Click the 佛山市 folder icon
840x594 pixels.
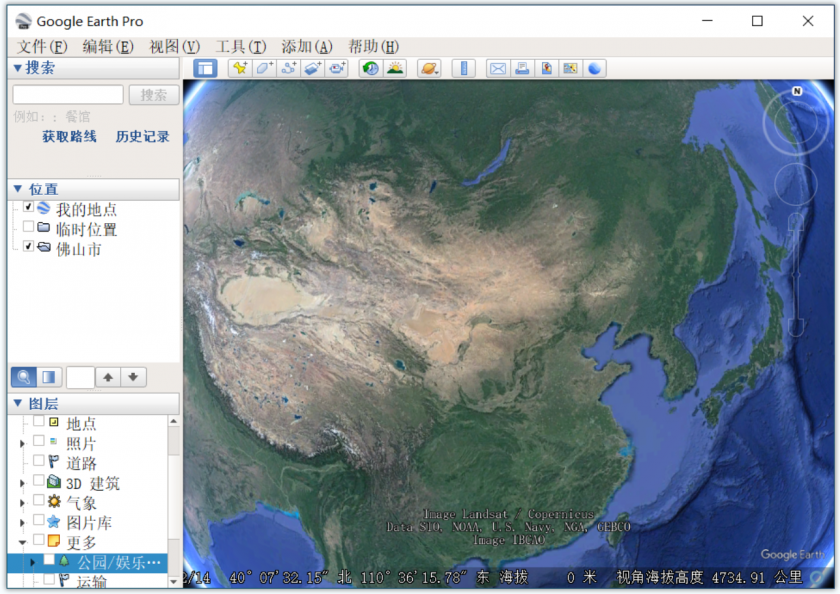click(x=44, y=247)
